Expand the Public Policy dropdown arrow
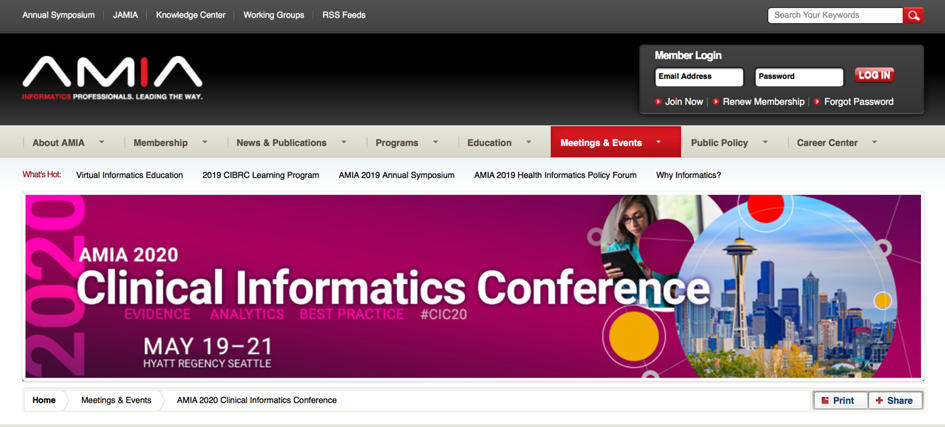This screenshot has height=427, width=945. click(x=765, y=142)
